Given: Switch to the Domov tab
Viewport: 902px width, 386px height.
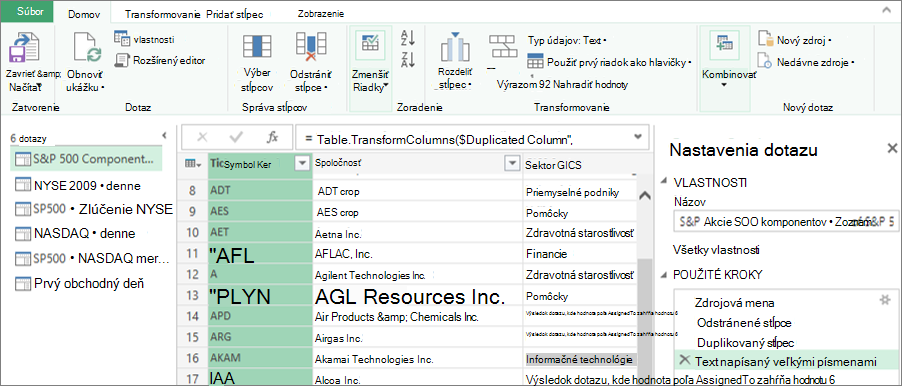Looking at the screenshot, I should [85, 13].
